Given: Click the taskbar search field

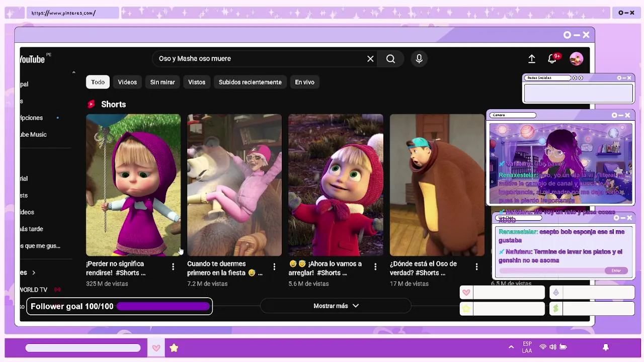Looking at the screenshot, I should 83,348.
